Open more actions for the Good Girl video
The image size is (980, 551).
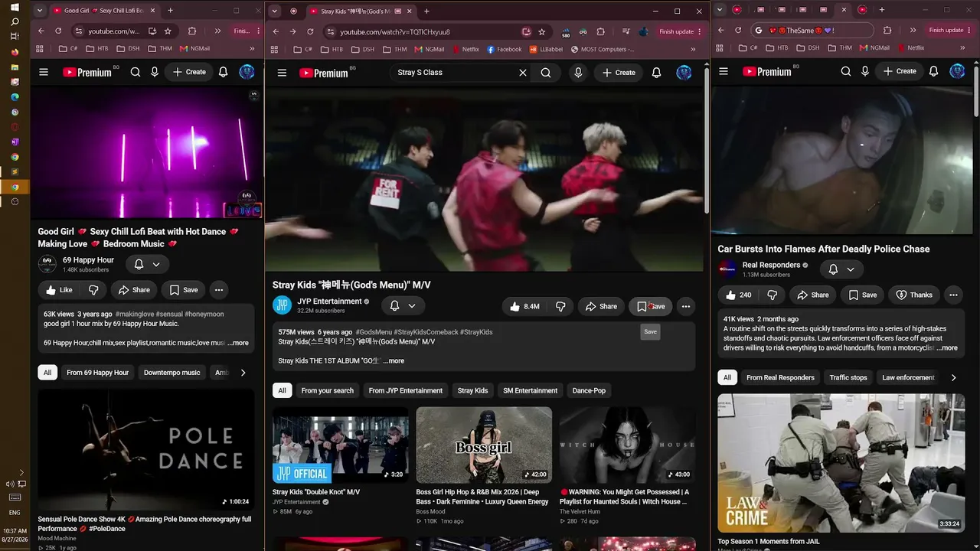pos(219,290)
